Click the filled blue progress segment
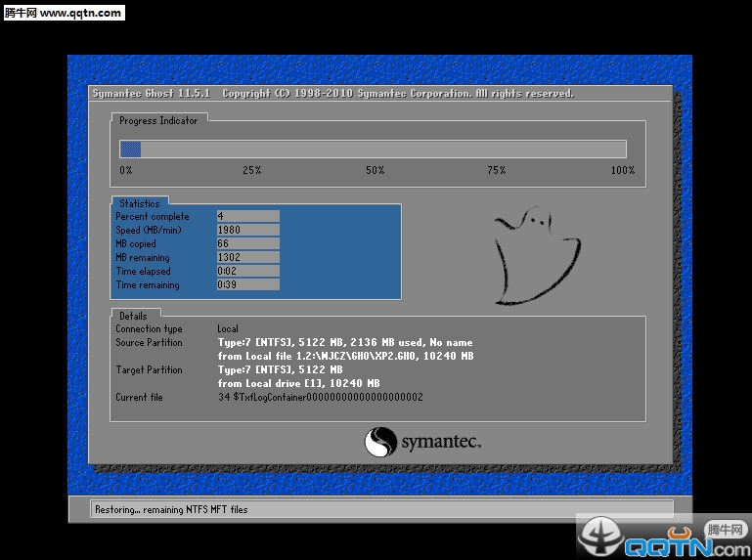Image resolution: width=752 pixels, height=560 pixels. point(130,150)
